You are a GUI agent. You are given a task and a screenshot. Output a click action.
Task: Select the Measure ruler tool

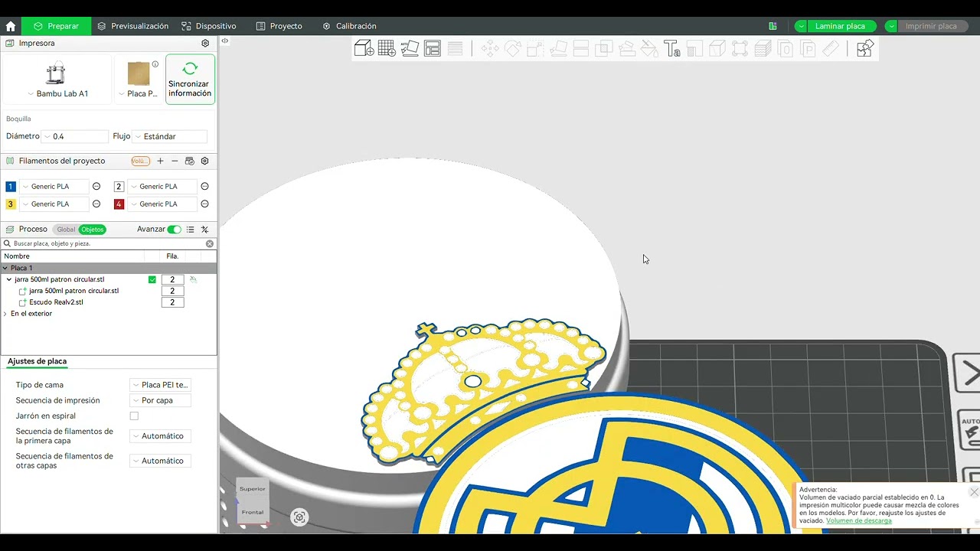coord(831,49)
